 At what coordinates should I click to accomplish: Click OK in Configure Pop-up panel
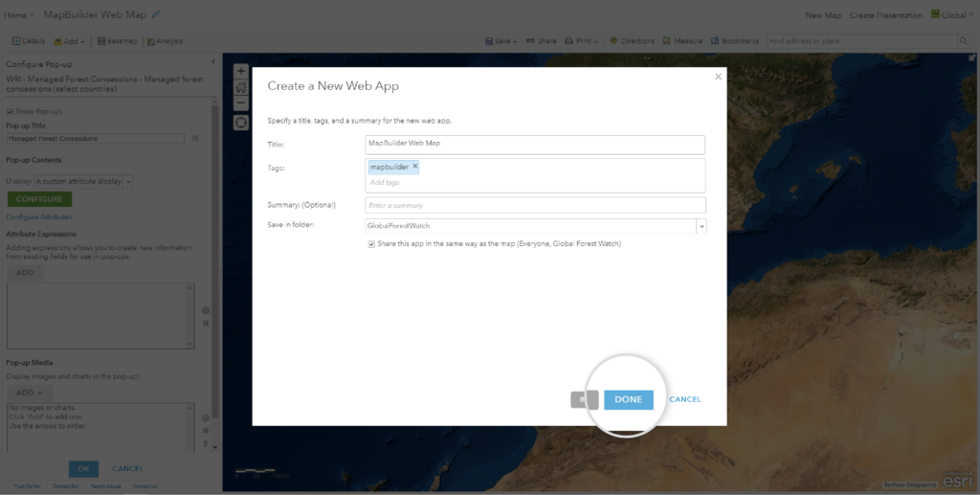[84, 469]
